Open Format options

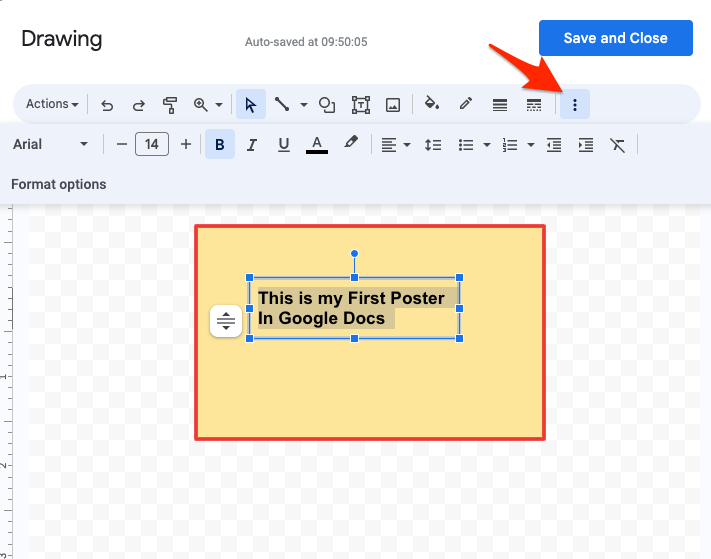(59, 185)
